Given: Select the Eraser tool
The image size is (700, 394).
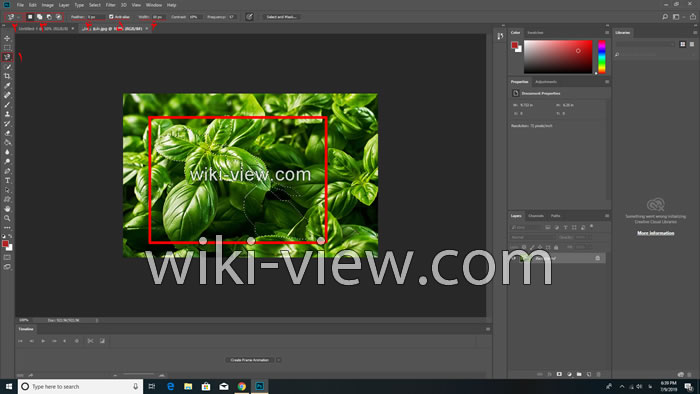Looking at the screenshot, I should coord(7,133).
